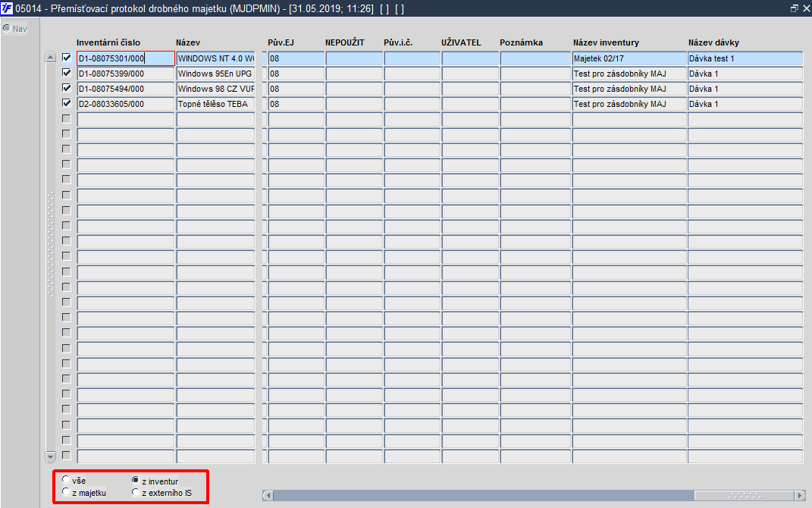The width and height of the screenshot is (812, 508).
Task: Select the 'z majetku' radio option
Action: 66,491
